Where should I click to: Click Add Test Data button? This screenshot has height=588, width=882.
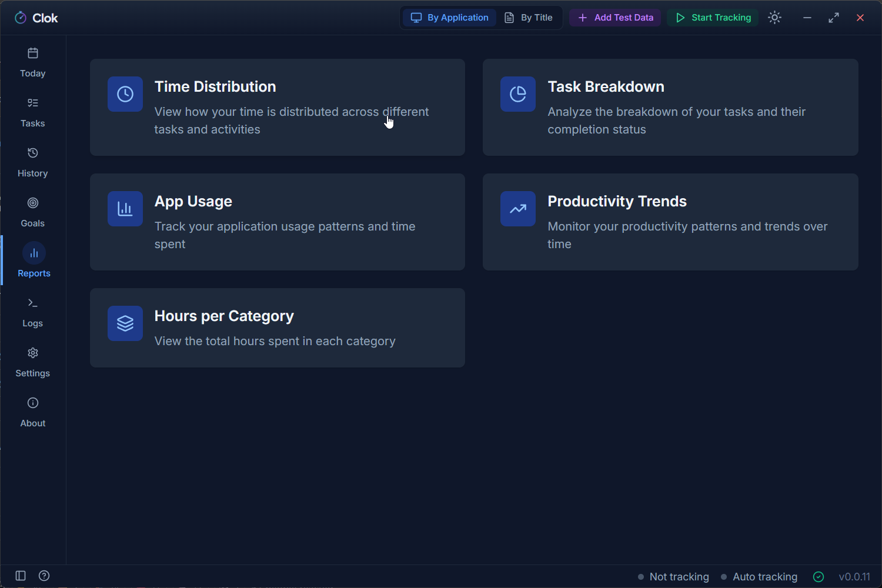tap(615, 18)
